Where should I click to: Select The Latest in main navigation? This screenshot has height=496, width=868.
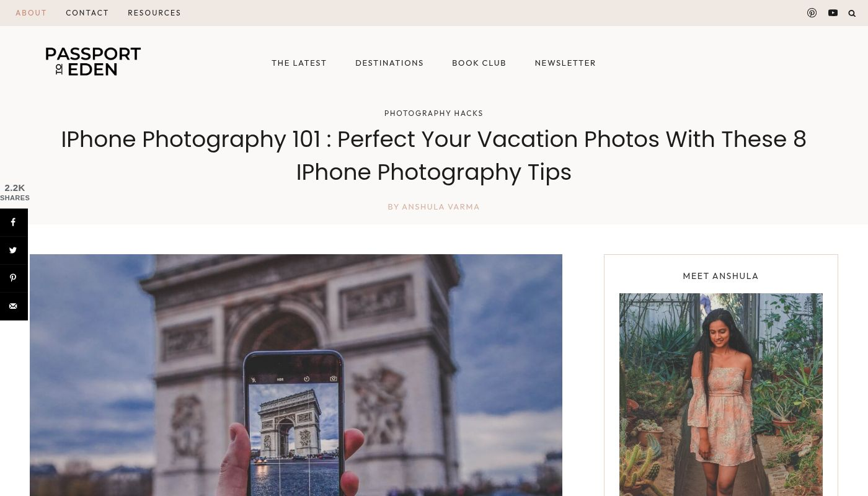point(299,63)
